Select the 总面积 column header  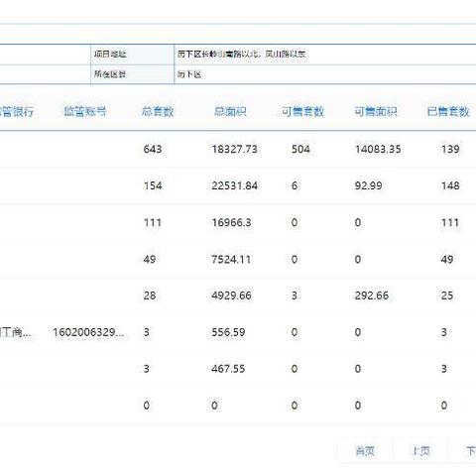tap(230, 111)
